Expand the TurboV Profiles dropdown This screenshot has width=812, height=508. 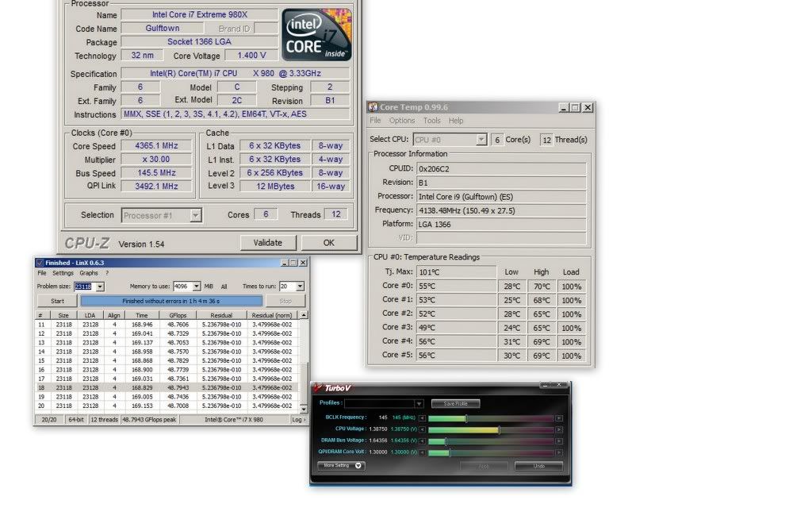pos(419,404)
